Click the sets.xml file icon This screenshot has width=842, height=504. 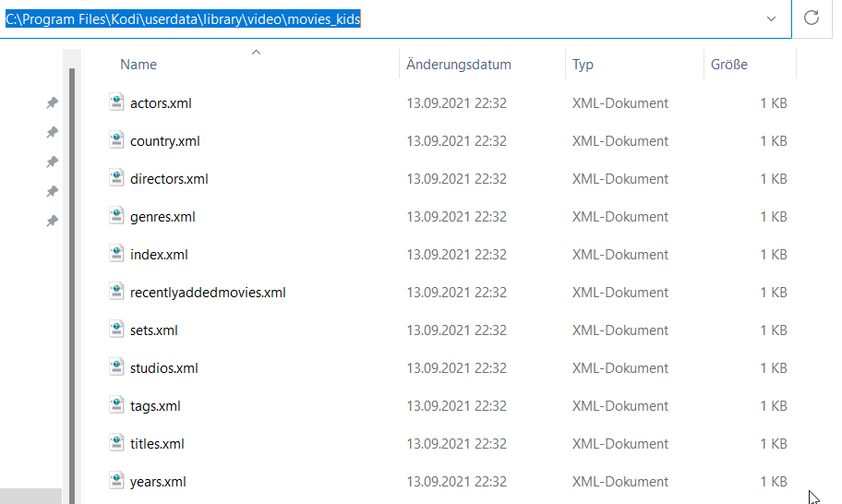116,329
